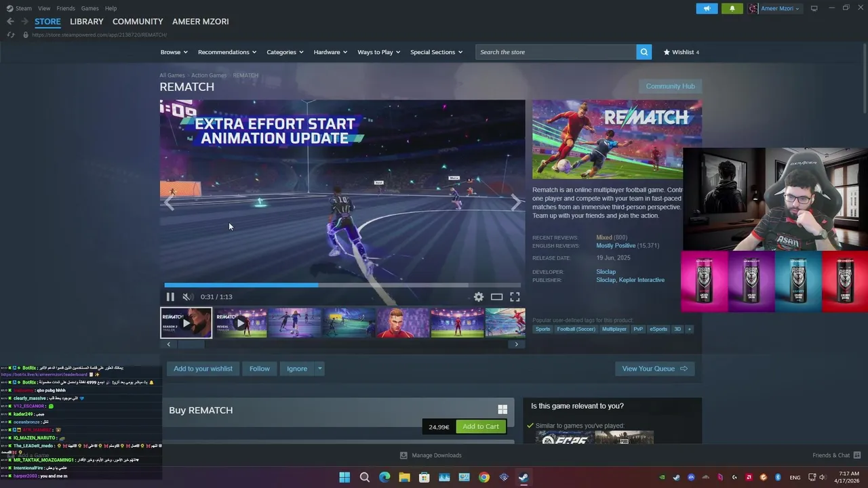Open video settings gear
This screenshot has height=488, width=868.
click(479, 297)
